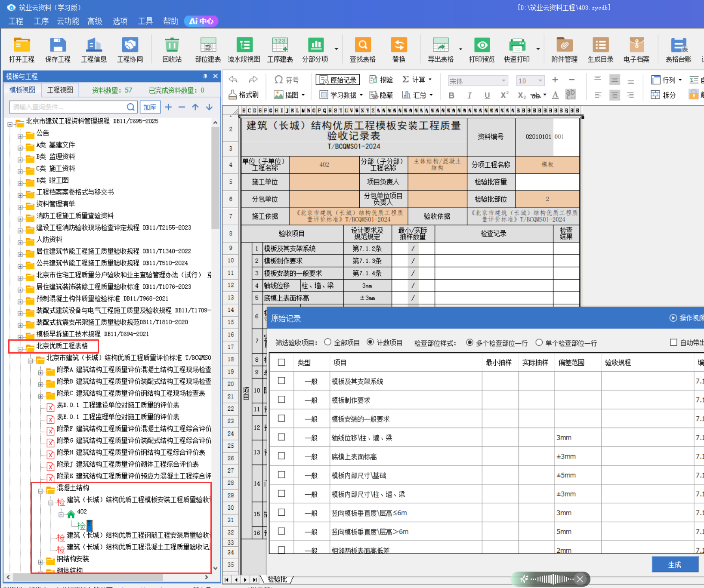Open the 回收站 recycle bin
The height and width of the screenshot is (588, 704).
(x=172, y=45)
